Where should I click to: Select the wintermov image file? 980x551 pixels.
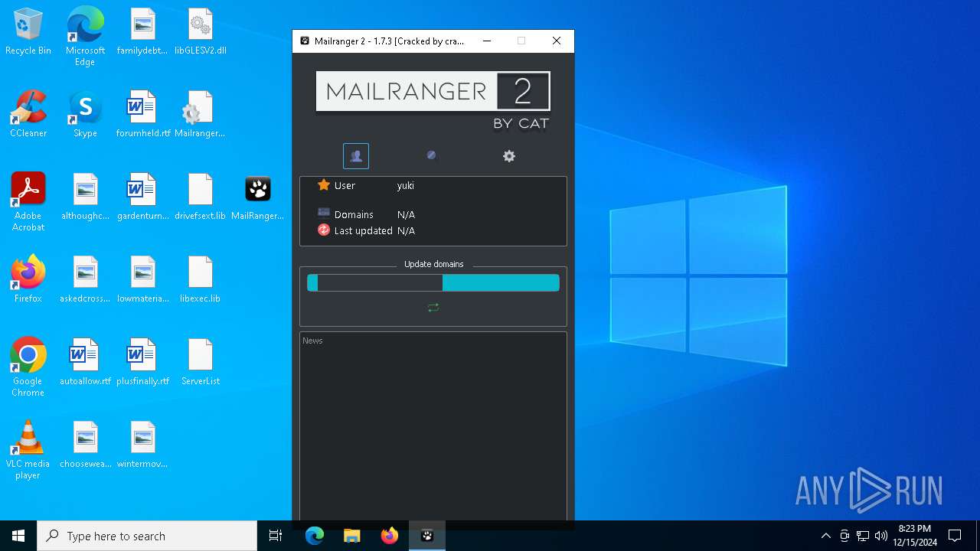(x=142, y=445)
